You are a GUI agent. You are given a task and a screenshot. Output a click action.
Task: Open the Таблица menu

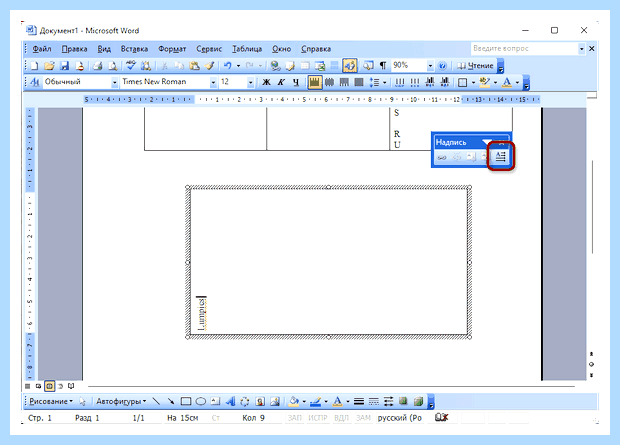[x=247, y=49]
